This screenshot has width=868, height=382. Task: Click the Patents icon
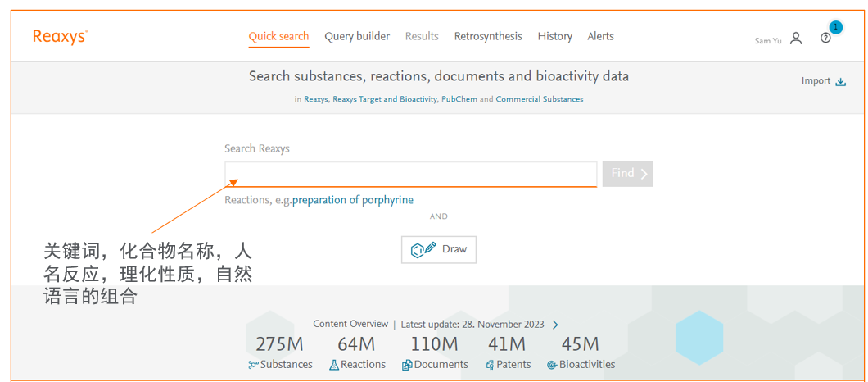click(x=490, y=365)
